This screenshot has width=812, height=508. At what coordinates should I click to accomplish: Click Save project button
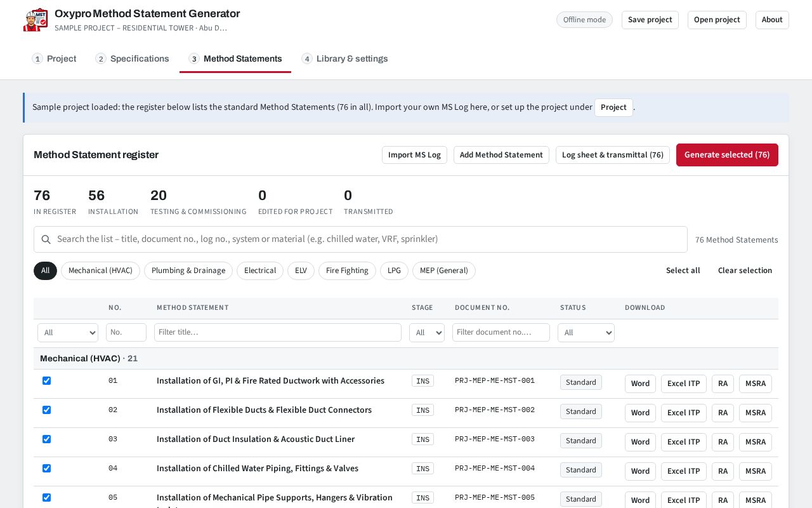(x=650, y=20)
